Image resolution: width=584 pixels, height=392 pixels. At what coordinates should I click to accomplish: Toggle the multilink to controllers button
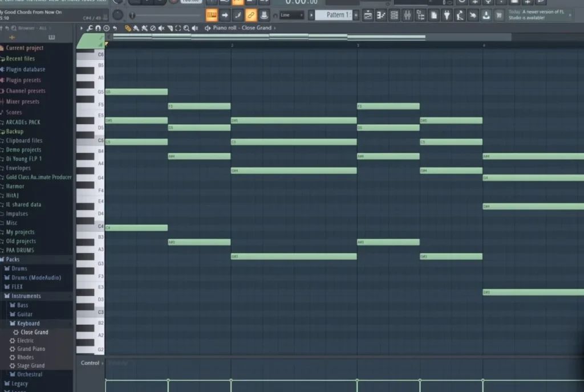click(264, 15)
